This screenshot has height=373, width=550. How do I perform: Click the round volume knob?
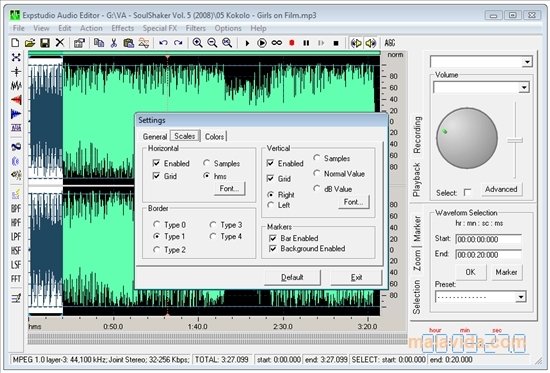click(467, 138)
